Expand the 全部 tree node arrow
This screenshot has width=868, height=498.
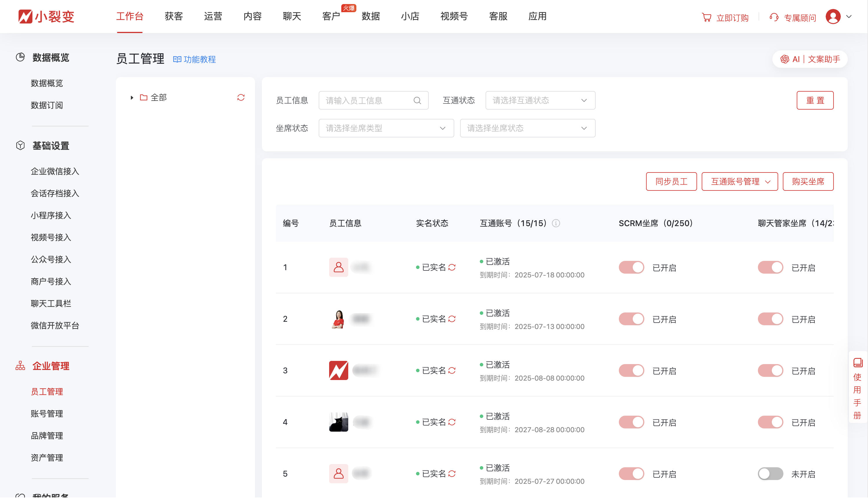tap(132, 98)
